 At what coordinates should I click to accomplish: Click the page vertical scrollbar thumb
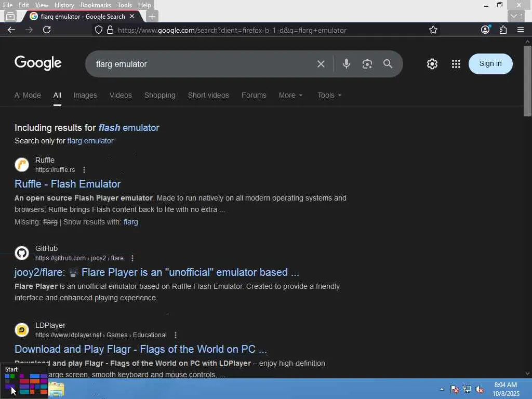click(527, 81)
